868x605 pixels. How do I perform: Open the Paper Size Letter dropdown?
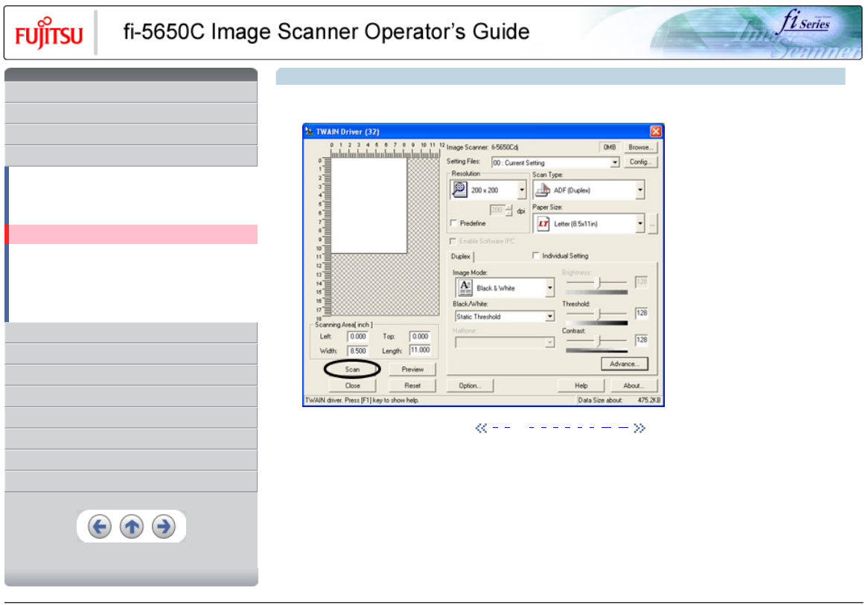click(x=640, y=224)
